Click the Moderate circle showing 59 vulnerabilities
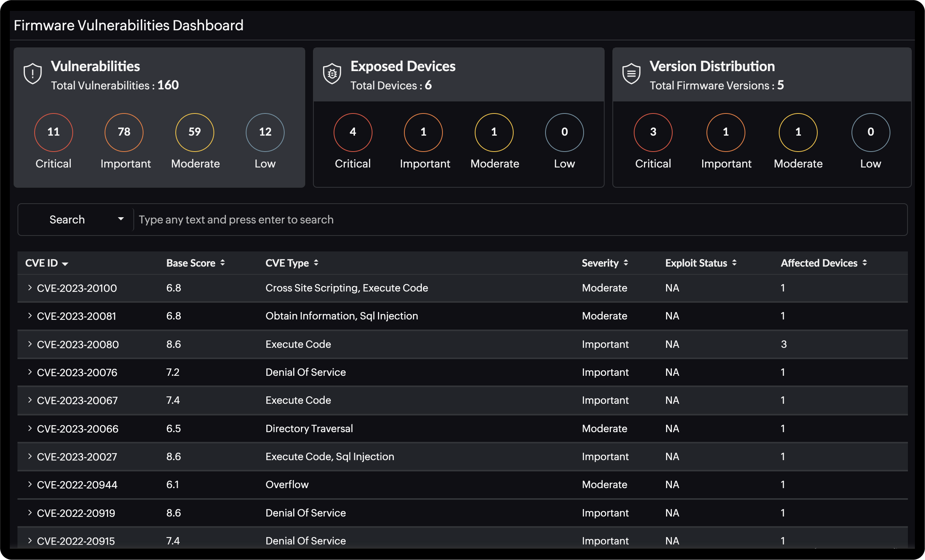Image resolution: width=925 pixels, height=560 pixels. tap(194, 132)
